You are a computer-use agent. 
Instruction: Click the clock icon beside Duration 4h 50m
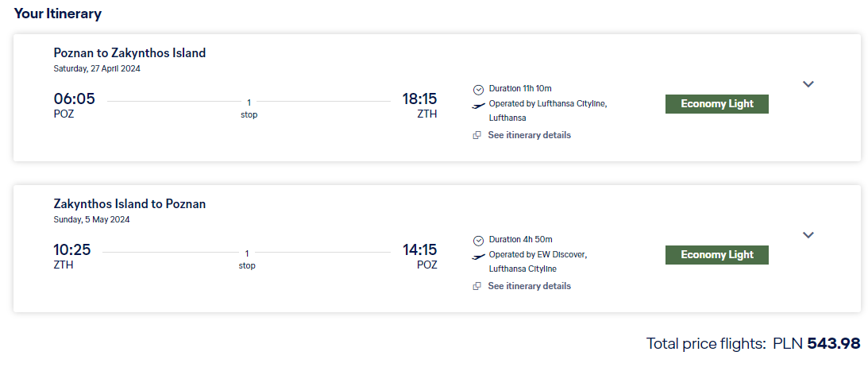pyautogui.click(x=478, y=241)
